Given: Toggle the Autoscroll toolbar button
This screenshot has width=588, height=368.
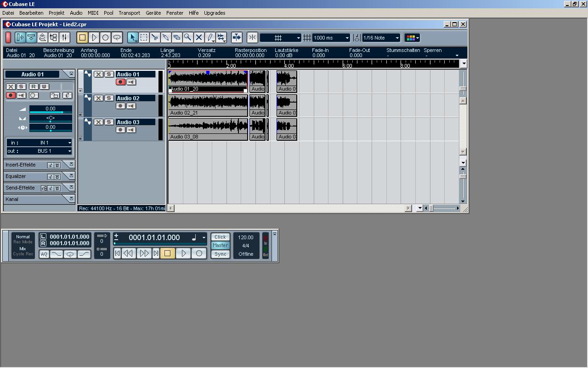Looking at the screenshot, I should (x=237, y=38).
